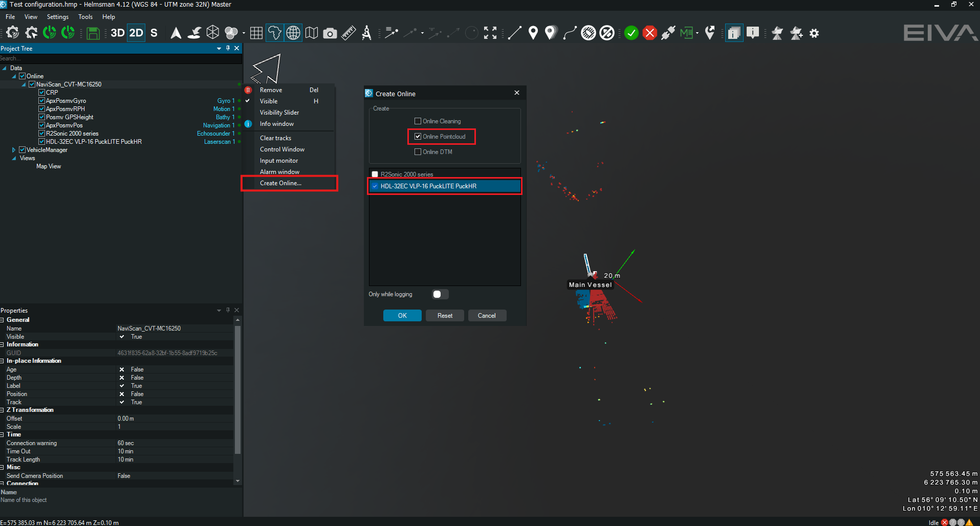Click the divider compass tool icon

pos(366,33)
